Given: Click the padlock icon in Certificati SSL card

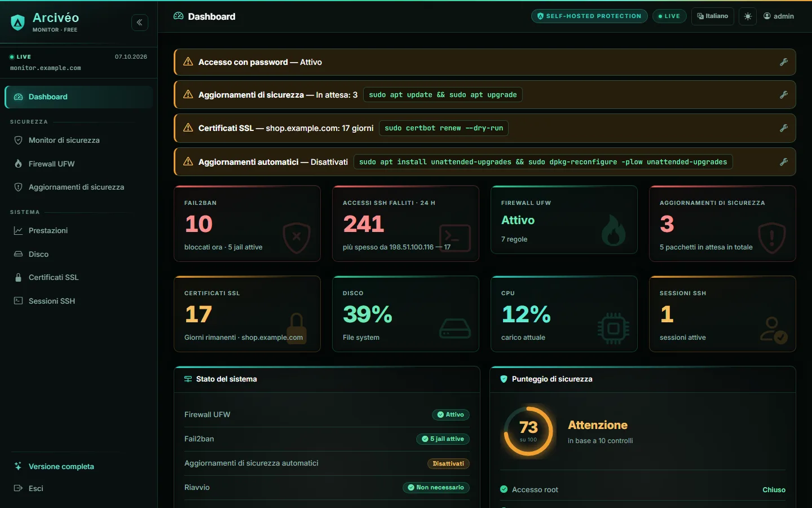Looking at the screenshot, I should [297, 328].
